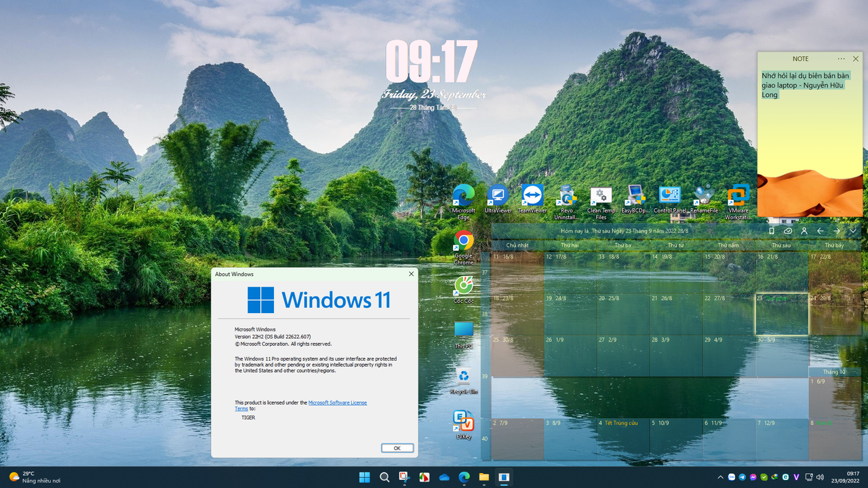Viewport: 868px width, 488px height.
Task: Show hidden system tray icons
Action: [720, 476]
